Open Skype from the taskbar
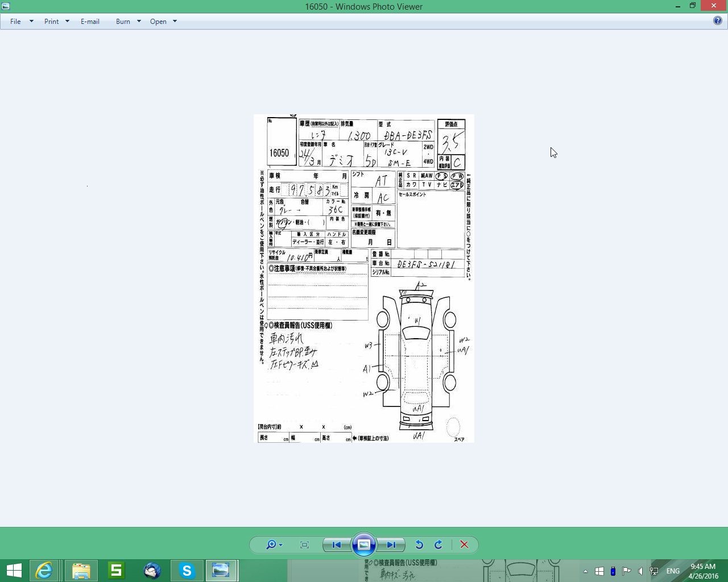 tap(187, 570)
